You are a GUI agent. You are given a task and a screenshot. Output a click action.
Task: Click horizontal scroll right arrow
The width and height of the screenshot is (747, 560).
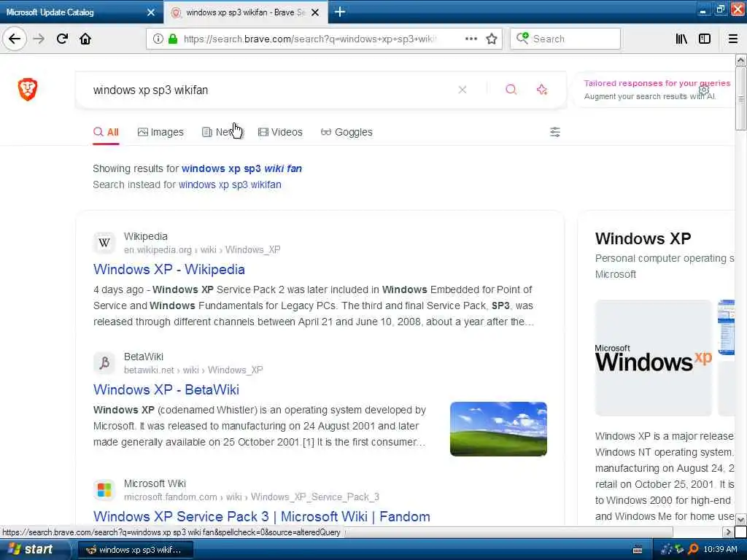tap(727, 532)
